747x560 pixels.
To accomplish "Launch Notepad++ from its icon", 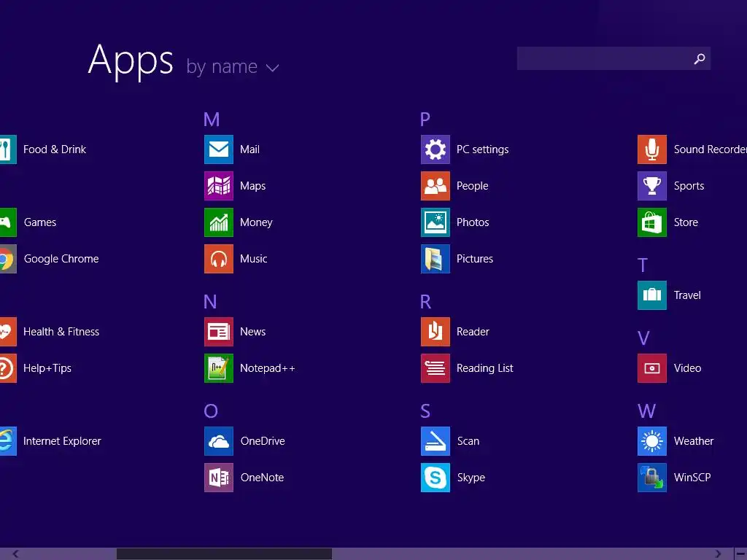I will (219, 368).
